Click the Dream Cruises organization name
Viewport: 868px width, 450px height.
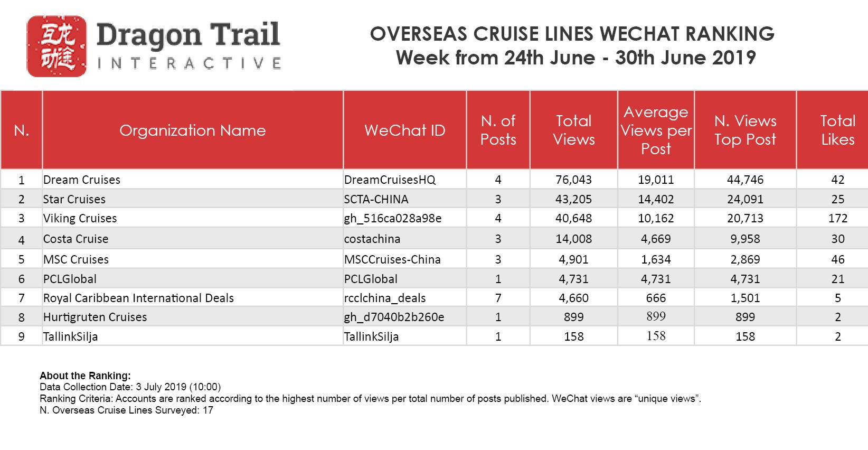pos(82,180)
